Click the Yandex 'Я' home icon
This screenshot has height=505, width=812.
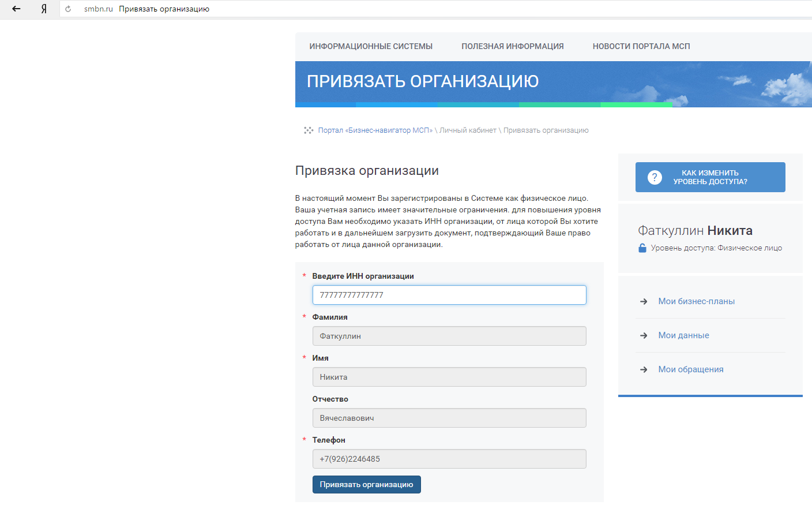(44, 9)
